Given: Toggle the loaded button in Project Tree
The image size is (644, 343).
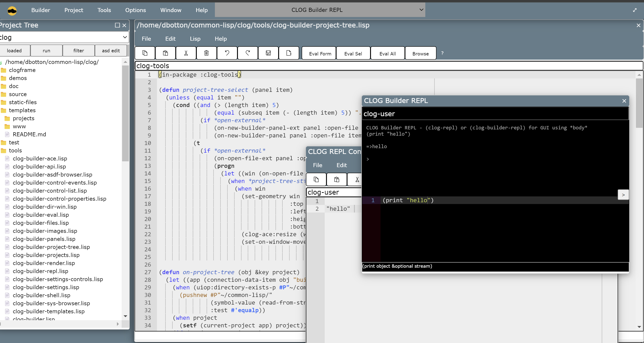Looking at the screenshot, I should [x=14, y=51].
